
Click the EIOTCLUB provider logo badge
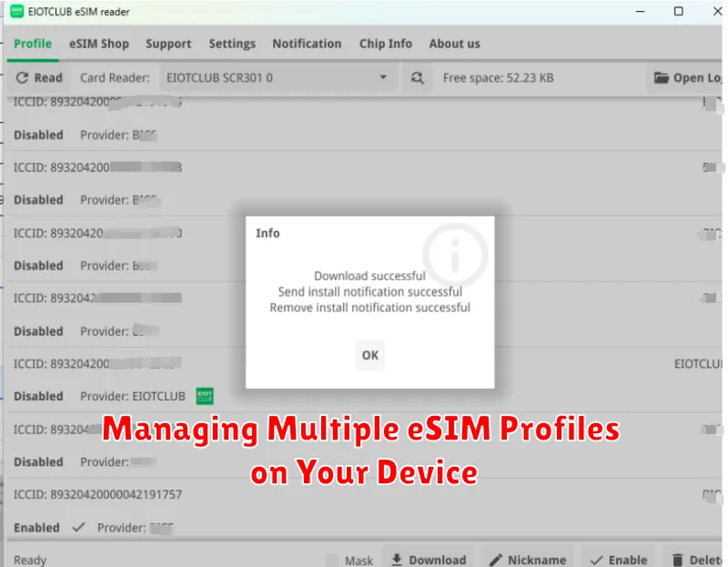point(205,396)
